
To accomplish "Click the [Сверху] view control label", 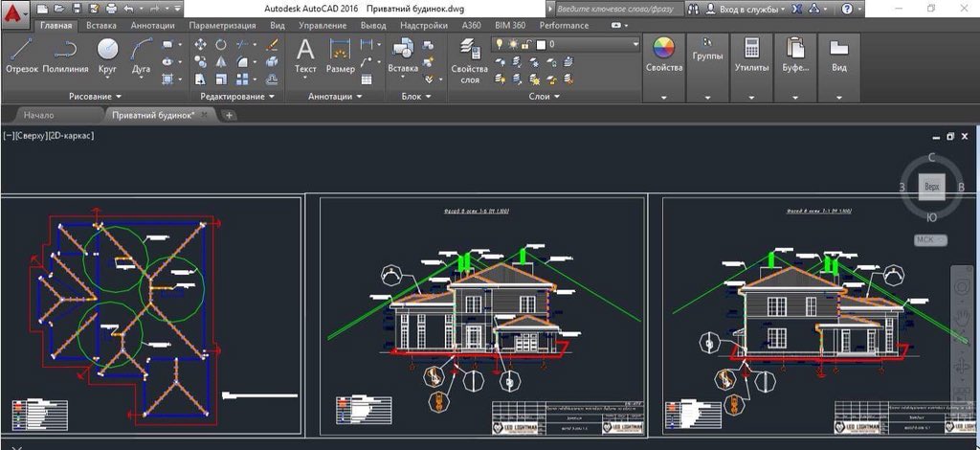I will tap(31, 135).
